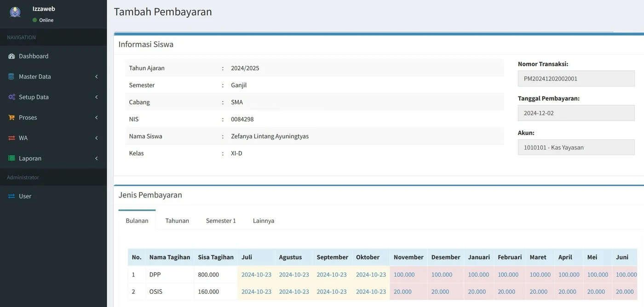644x307 pixels.
Task: Click DPP Januari amount 100.000
Action: pyautogui.click(x=478, y=275)
